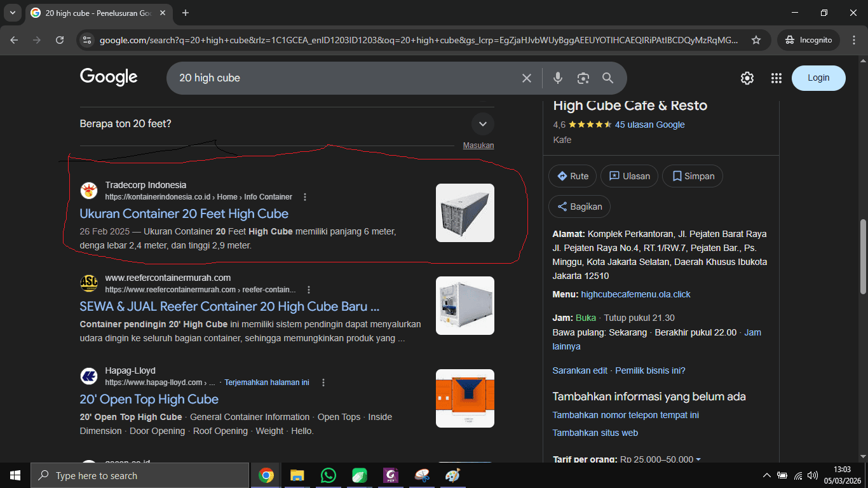The width and height of the screenshot is (868, 488).
Task: Open the highcubecafemenu.ola.click menu link
Action: [635, 294]
